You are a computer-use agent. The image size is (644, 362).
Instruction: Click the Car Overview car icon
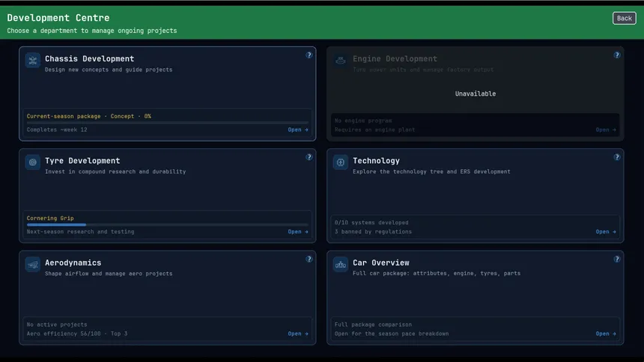pyautogui.click(x=341, y=264)
